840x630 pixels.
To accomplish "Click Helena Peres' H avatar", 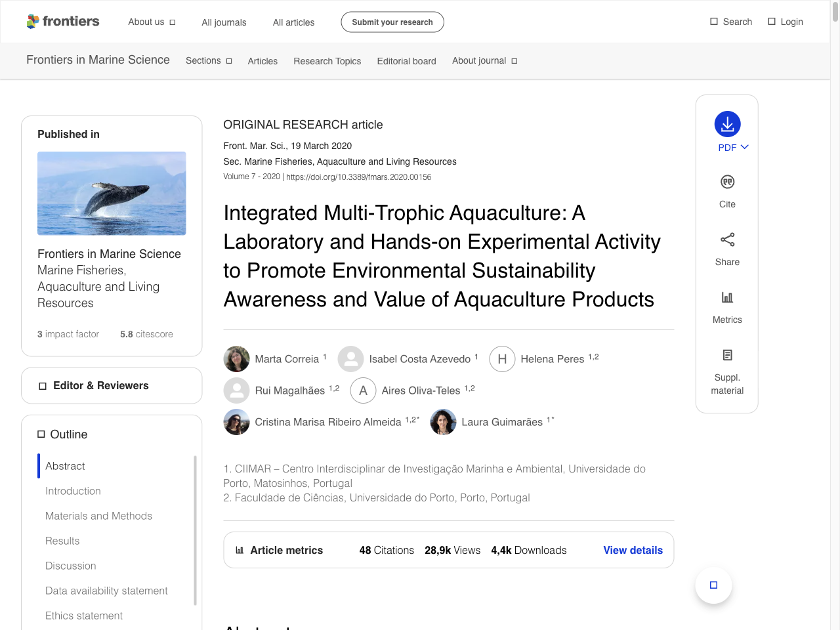I will (502, 359).
